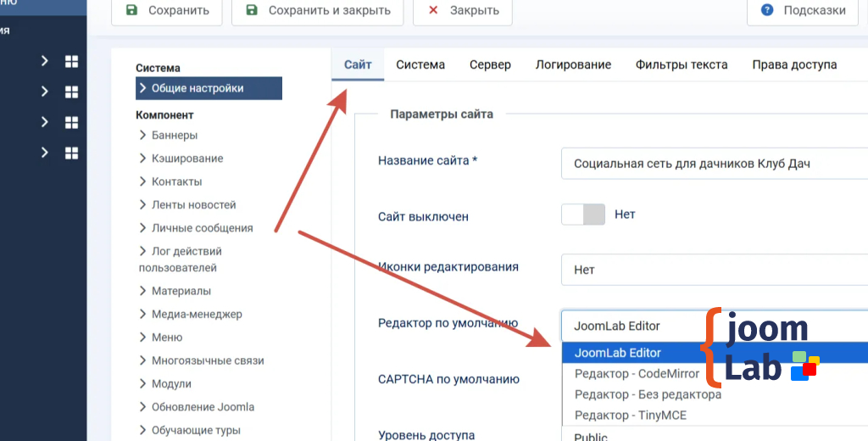The width and height of the screenshot is (868, 441).
Task: Click the Сохранить и закрыть button
Action: [317, 10]
